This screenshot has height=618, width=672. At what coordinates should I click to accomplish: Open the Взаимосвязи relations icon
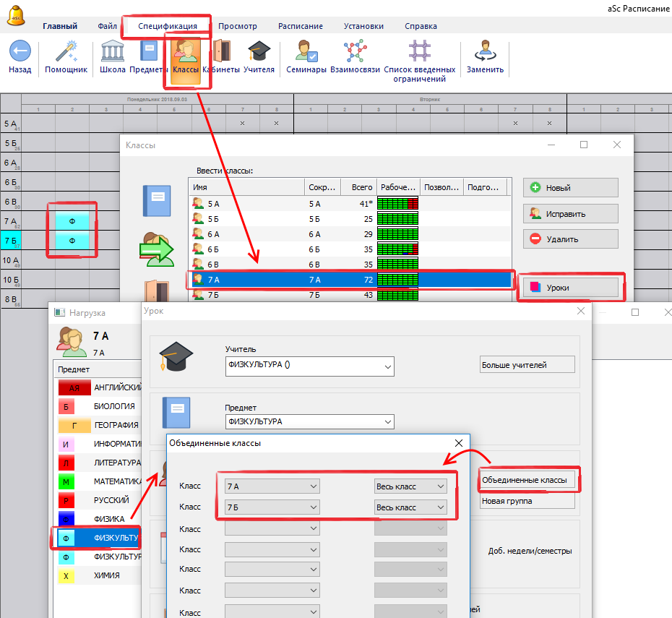(355, 52)
